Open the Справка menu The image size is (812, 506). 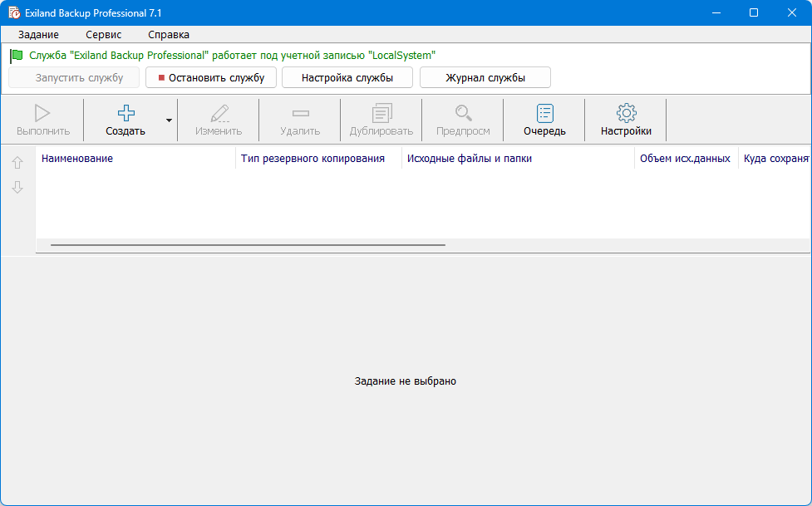169,35
